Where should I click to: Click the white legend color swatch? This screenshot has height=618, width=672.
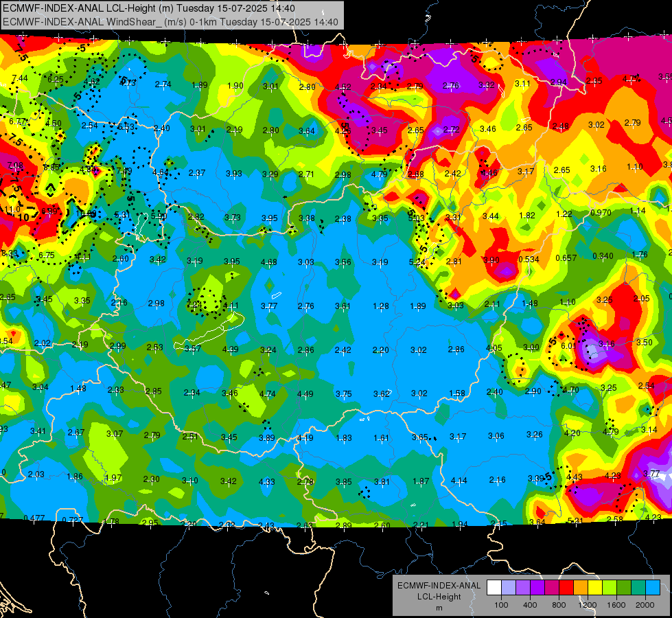pyautogui.click(x=494, y=588)
